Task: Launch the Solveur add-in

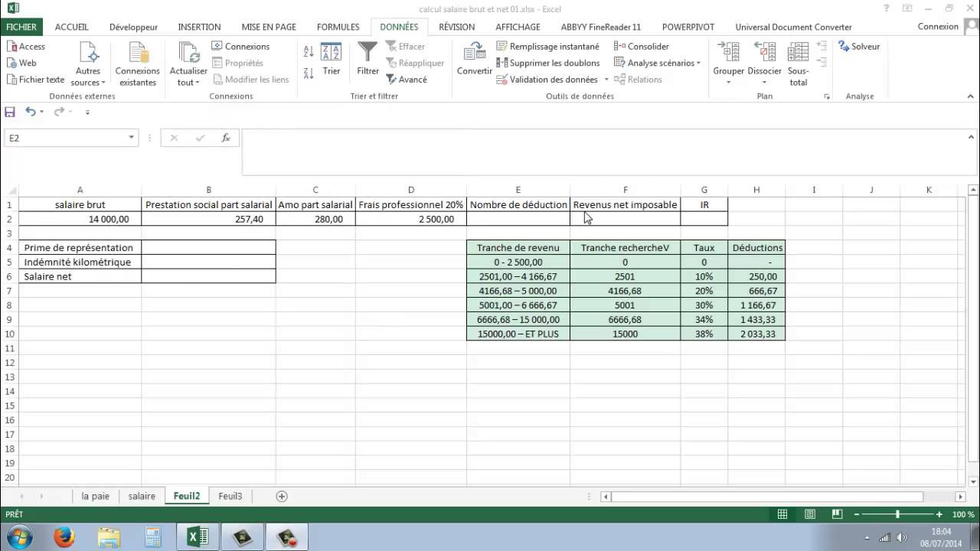Action: [x=859, y=46]
